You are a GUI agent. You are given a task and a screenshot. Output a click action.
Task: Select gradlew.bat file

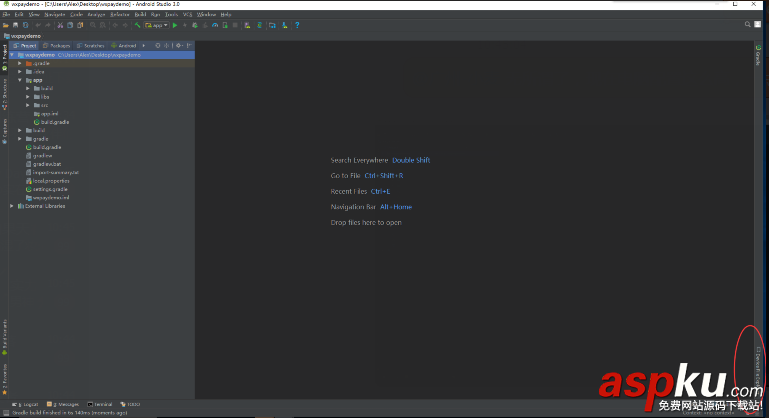point(43,164)
